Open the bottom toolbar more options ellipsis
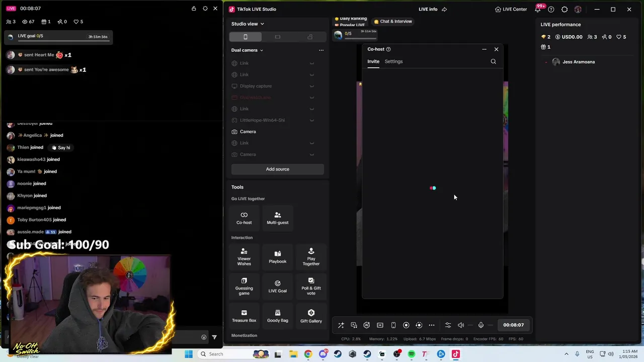This screenshot has width=644, height=362. (x=432, y=325)
